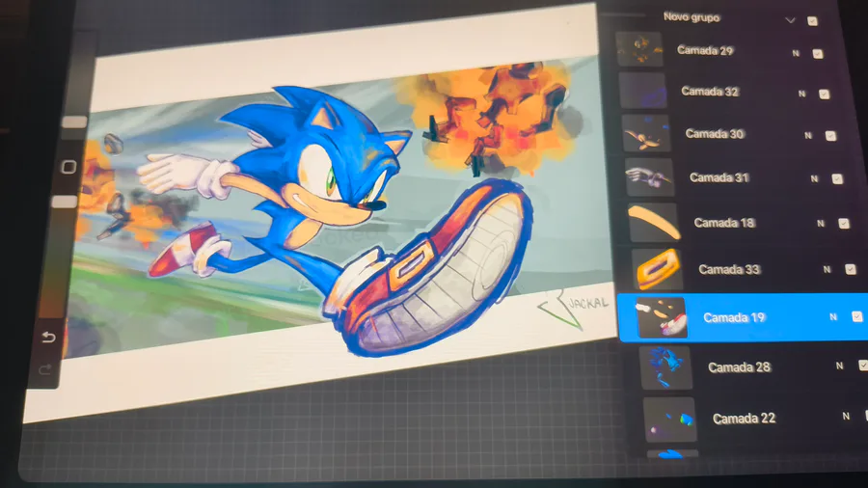Open blend mode N for Camada 29
This screenshot has height=488, width=868.
pos(796,53)
